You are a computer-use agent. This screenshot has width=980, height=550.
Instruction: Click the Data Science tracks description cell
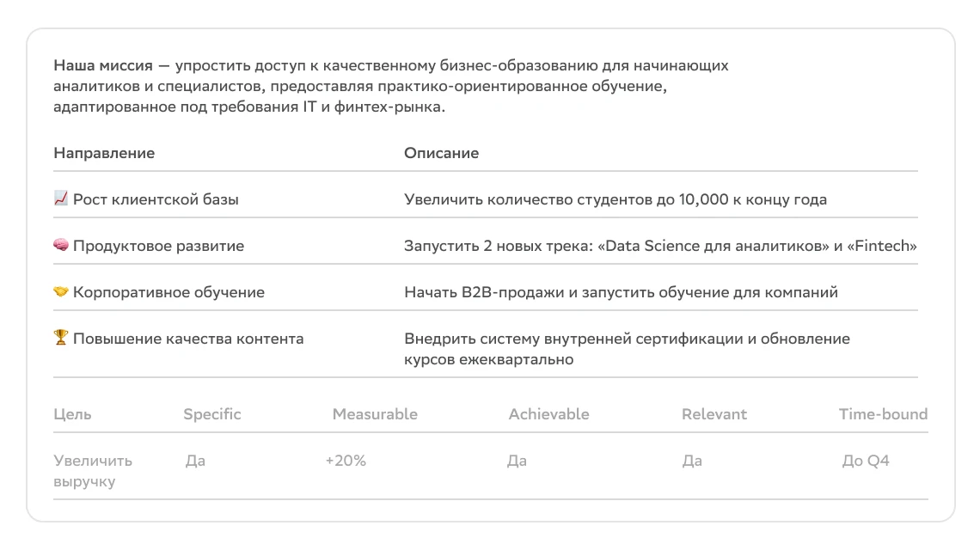click(x=660, y=246)
